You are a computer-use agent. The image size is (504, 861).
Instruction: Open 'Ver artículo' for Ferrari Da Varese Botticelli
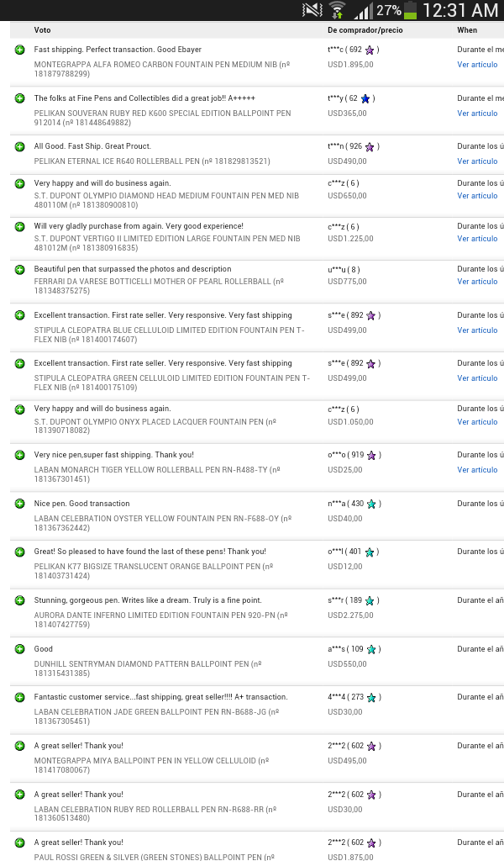[x=477, y=282]
